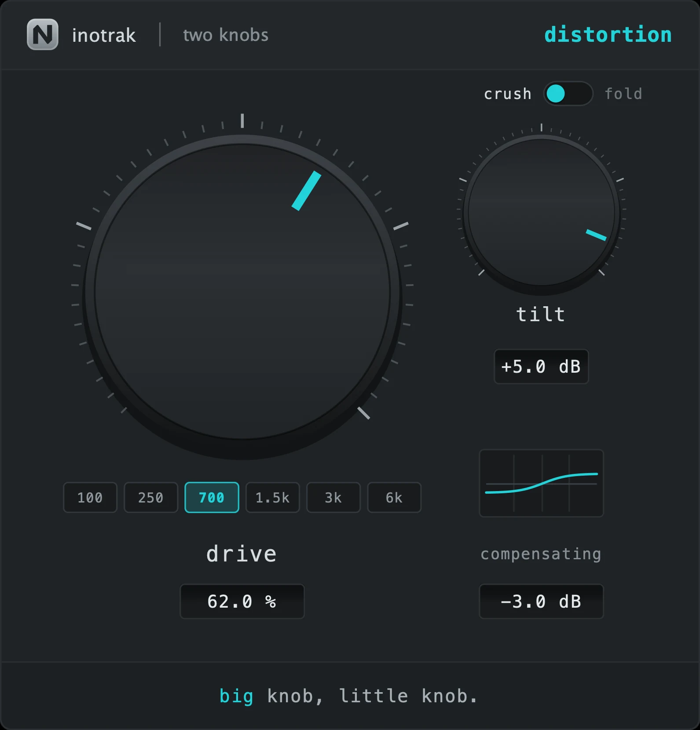Toggle the crush/fold mode switch

point(568,94)
